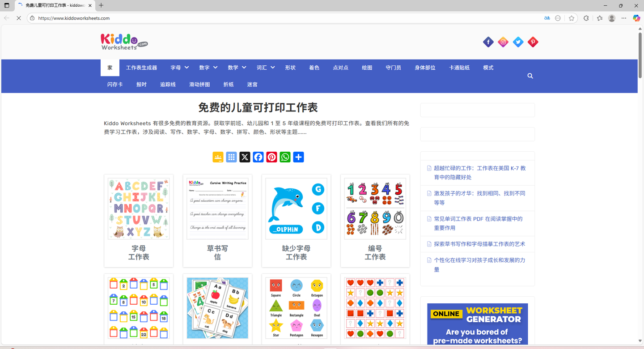
Task: Open the 绘图 menu item
Action: [x=367, y=68]
